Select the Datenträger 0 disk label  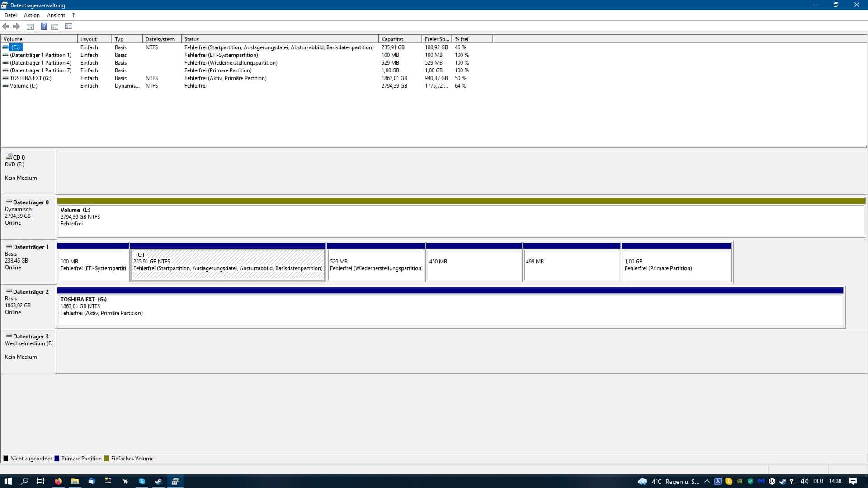coord(28,217)
